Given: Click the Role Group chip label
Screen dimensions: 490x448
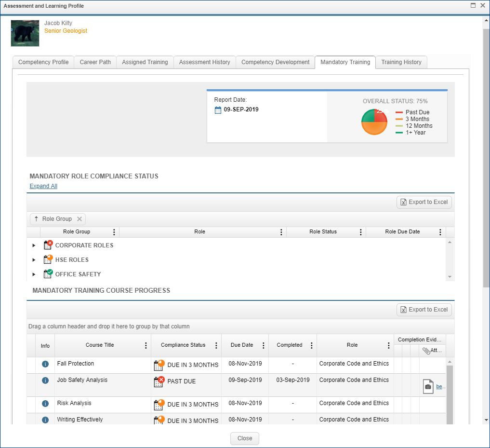Looking at the screenshot, I should point(57,219).
